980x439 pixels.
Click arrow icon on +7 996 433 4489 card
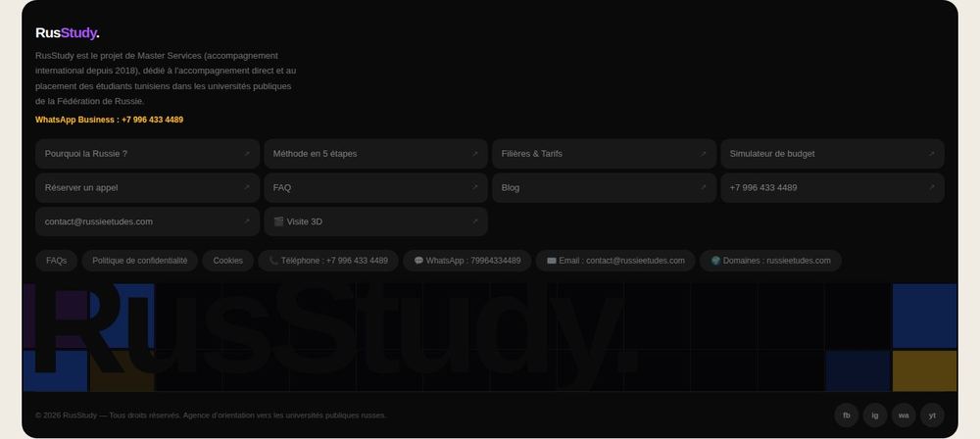tap(931, 187)
